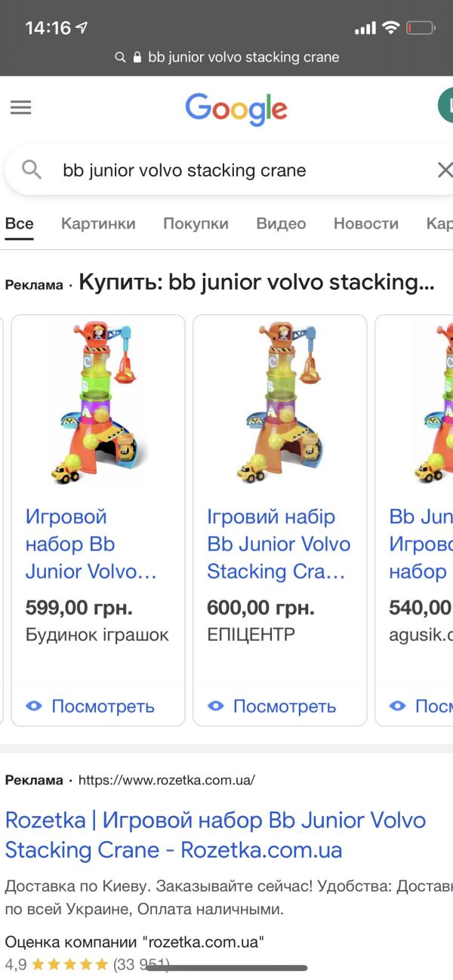
Task: Tap the lock icon in address bar
Action: point(137,57)
